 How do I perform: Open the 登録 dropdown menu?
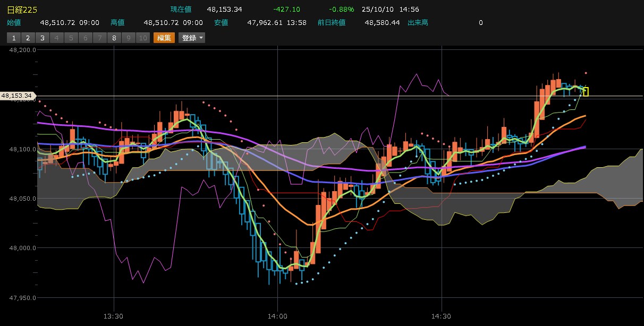(x=192, y=38)
